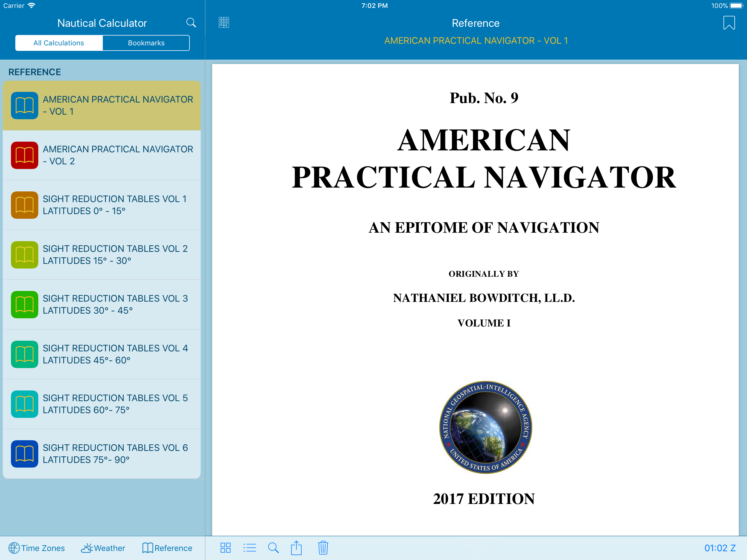747x560 pixels.
Task: Open the Weather tab
Action: pos(103,548)
